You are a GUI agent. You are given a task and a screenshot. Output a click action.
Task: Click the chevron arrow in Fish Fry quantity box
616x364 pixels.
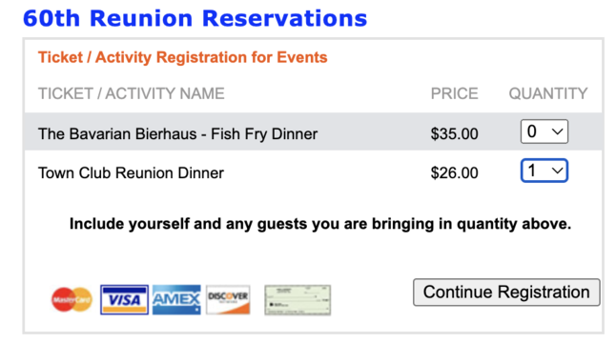click(x=557, y=131)
